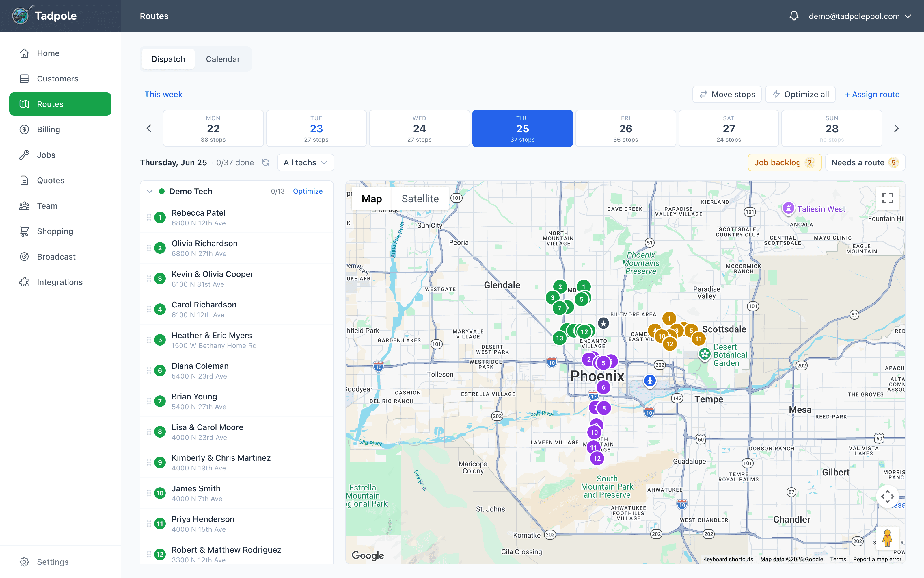Viewport: 924px width, 578px height.
Task: Click the Assign route link
Action: click(x=872, y=95)
